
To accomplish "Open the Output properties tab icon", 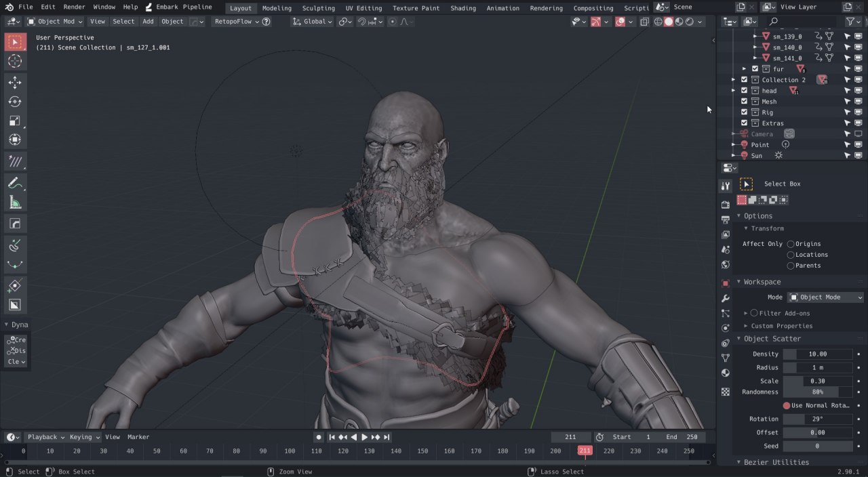I will pyautogui.click(x=725, y=220).
